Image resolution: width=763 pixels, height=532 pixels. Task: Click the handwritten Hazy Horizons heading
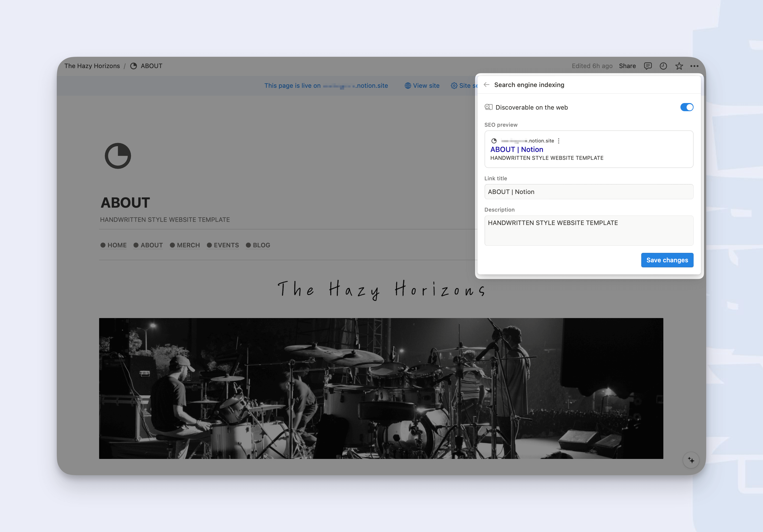point(381,290)
